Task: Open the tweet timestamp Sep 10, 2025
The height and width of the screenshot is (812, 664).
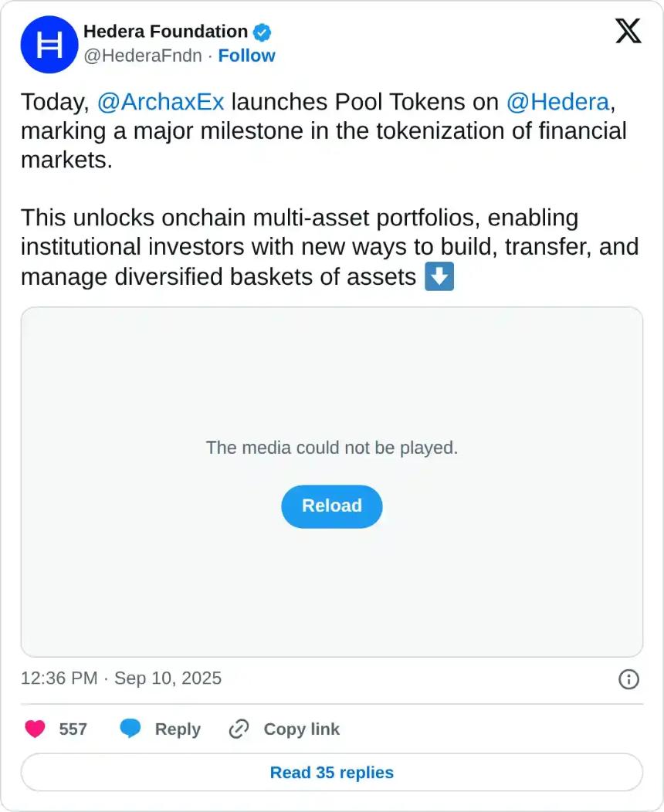Action: coord(120,678)
